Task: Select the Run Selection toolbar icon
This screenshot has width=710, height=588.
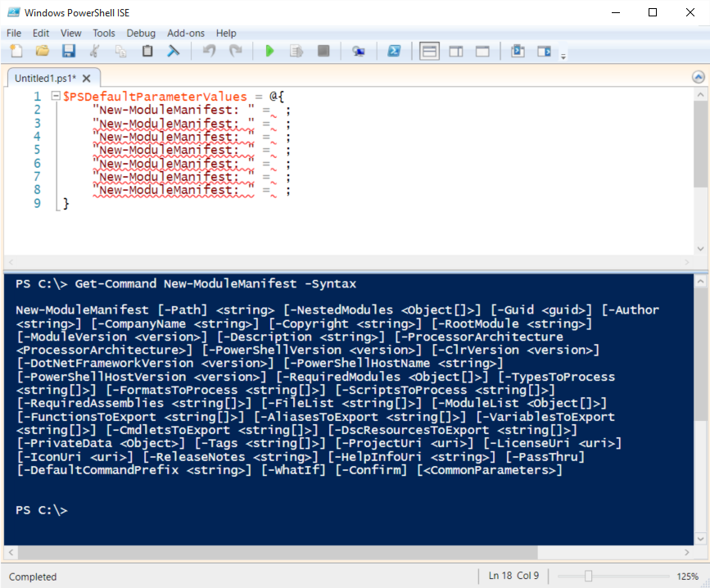Action: (x=296, y=51)
